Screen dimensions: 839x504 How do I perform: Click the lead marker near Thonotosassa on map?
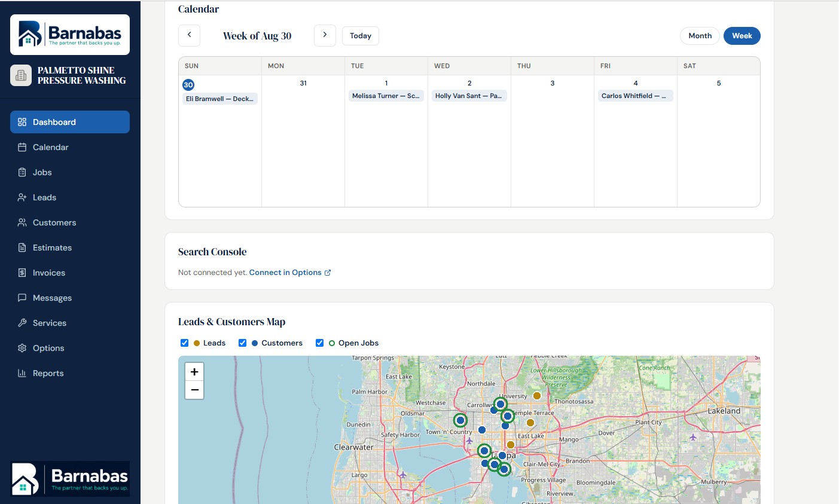coord(537,396)
